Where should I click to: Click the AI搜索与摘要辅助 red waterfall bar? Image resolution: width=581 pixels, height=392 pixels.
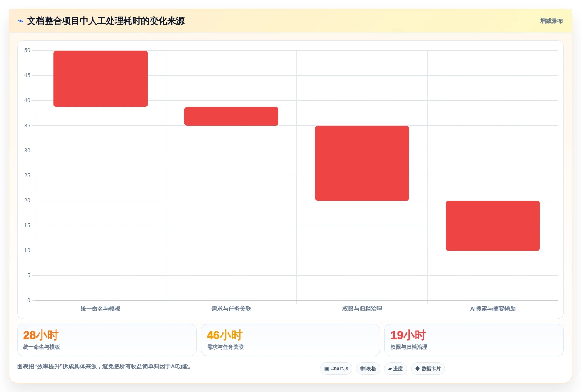[x=493, y=226]
